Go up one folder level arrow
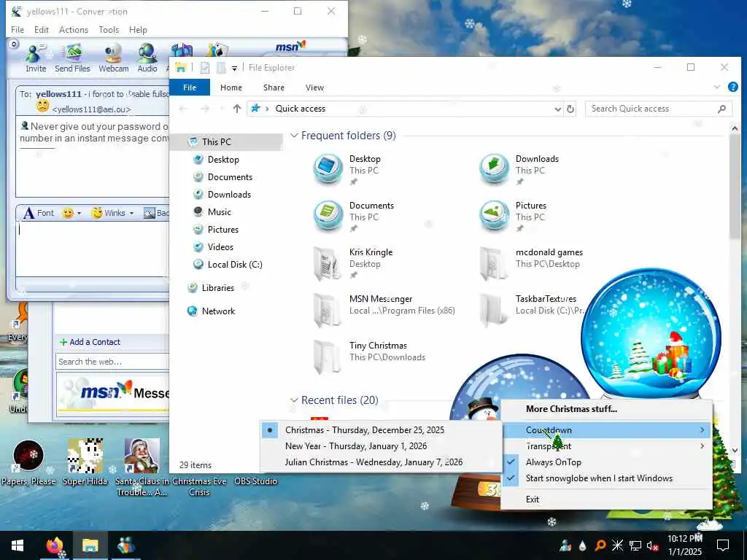The image size is (747, 560). pyautogui.click(x=237, y=109)
